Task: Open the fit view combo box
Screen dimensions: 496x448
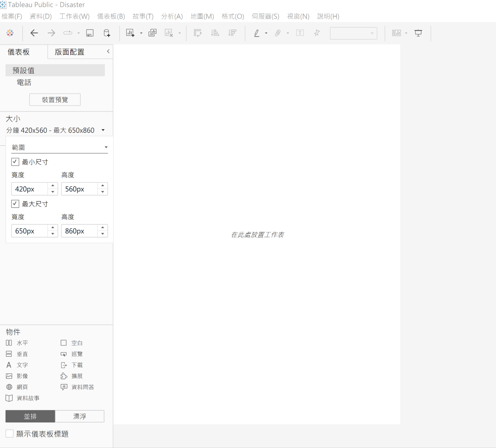Action: 353,33
